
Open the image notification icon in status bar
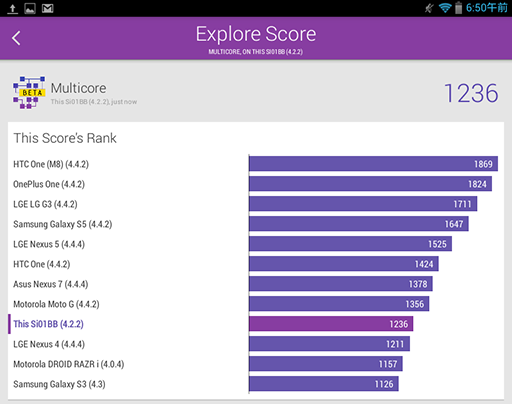coord(30,8)
